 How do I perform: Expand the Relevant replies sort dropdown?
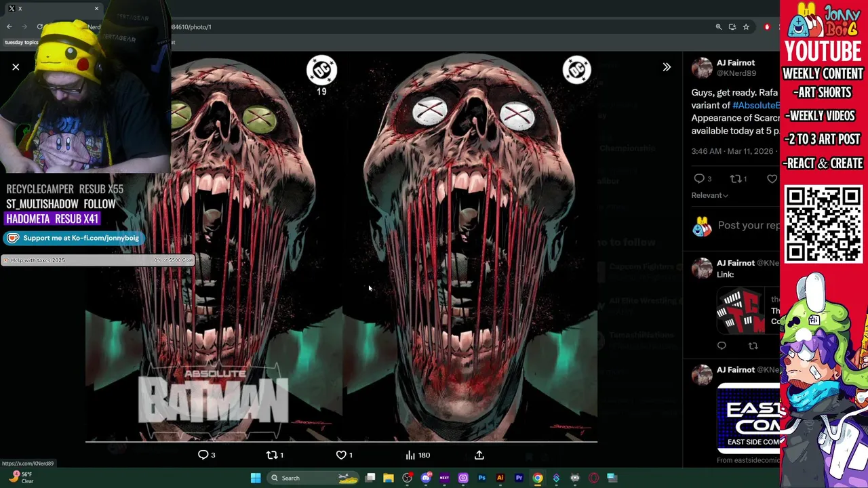click(x=709, y=195)
